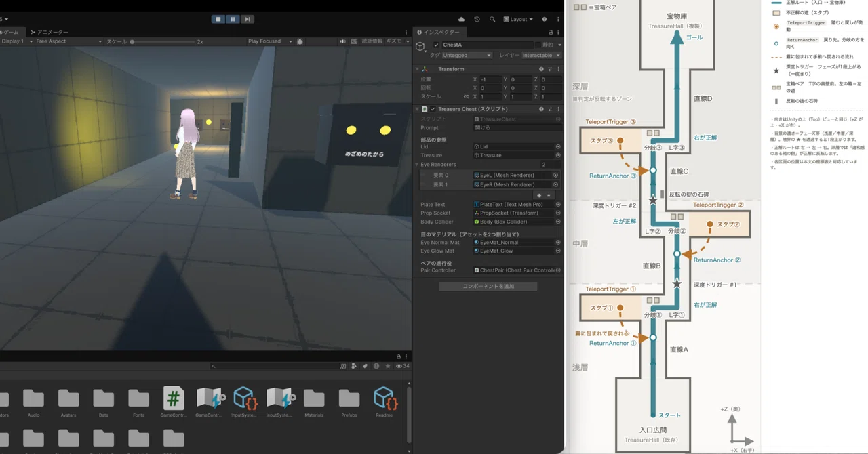Open the Layout dropdown
The image size is (868, 454).
(519, 19)
